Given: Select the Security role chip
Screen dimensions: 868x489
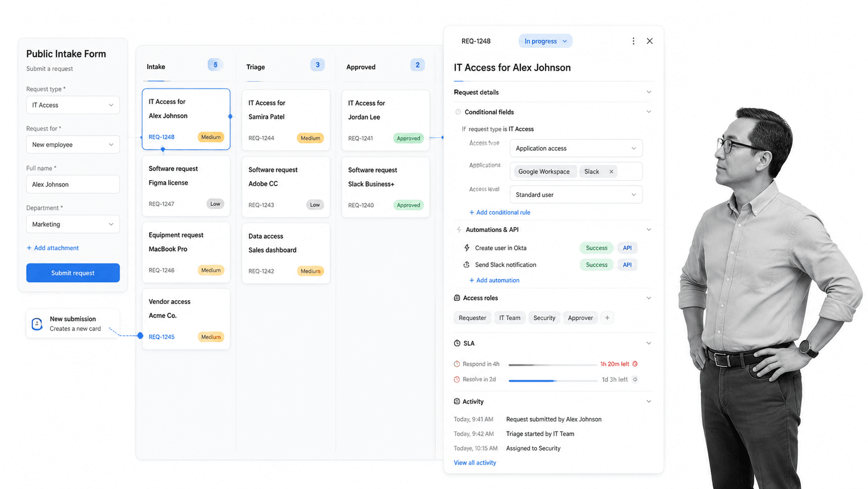Looking at the screenshot, I should [x=544, y=318].
